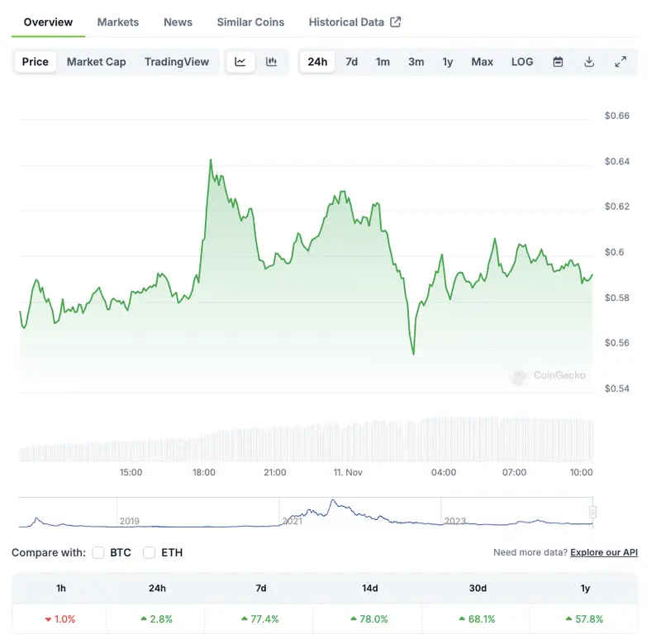Click the Explore our API link
This screenshot has height=644, width=661.
coord(604,552)
